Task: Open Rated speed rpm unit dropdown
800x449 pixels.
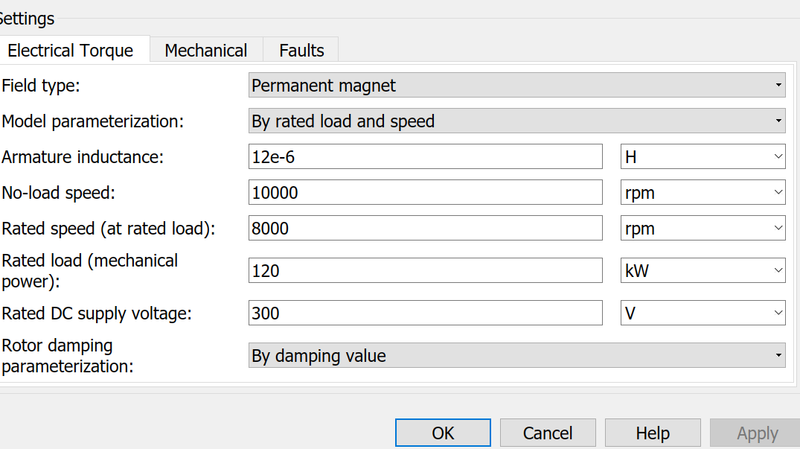Action: coord(703,228)
